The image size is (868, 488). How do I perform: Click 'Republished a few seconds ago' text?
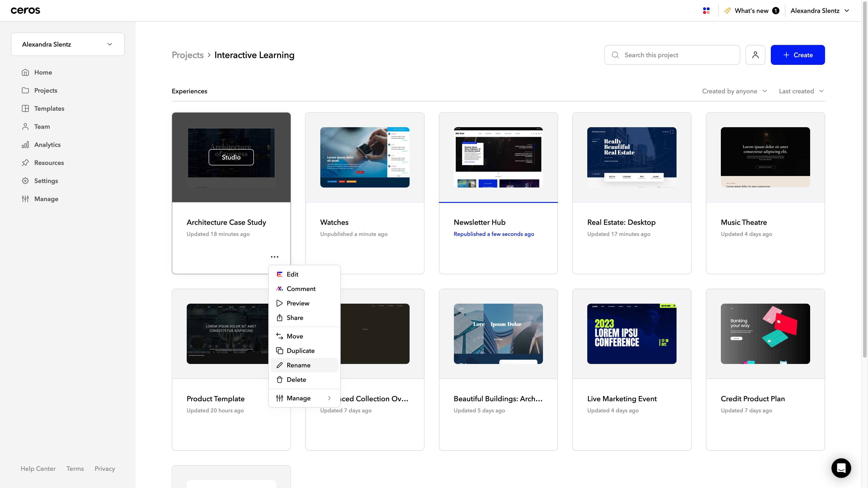click(494, 234)
